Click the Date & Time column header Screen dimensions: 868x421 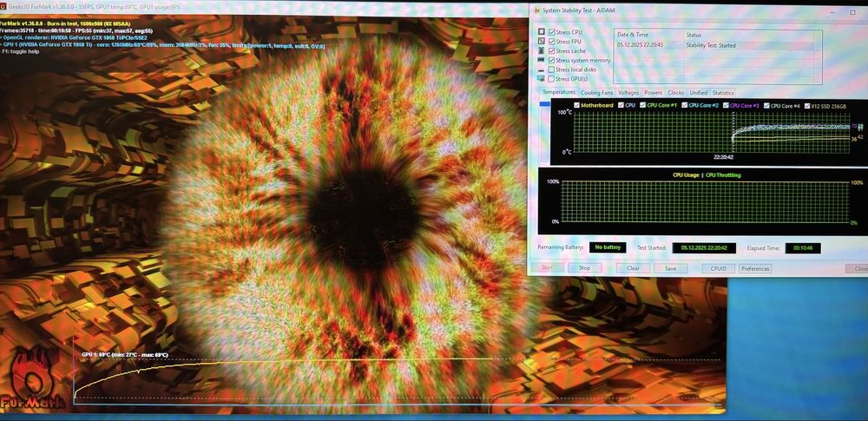(x=632, y=35)
